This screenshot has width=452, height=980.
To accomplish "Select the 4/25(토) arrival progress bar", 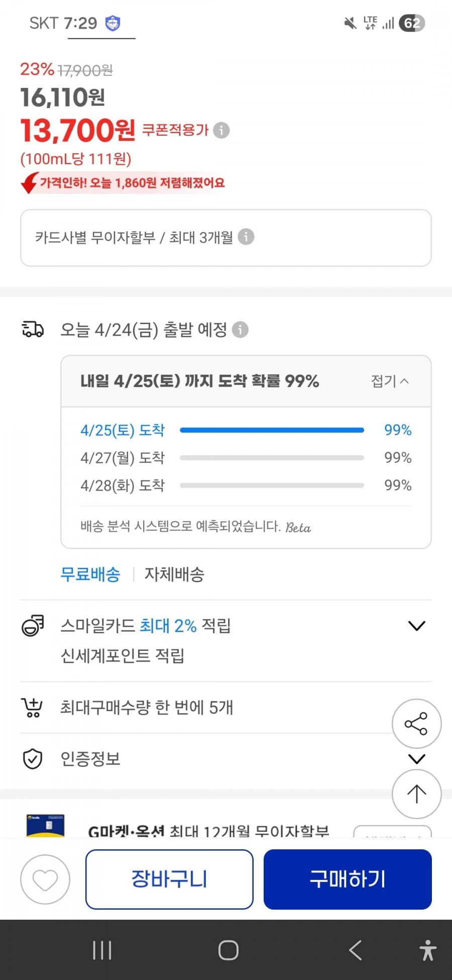I will point(272,430).
